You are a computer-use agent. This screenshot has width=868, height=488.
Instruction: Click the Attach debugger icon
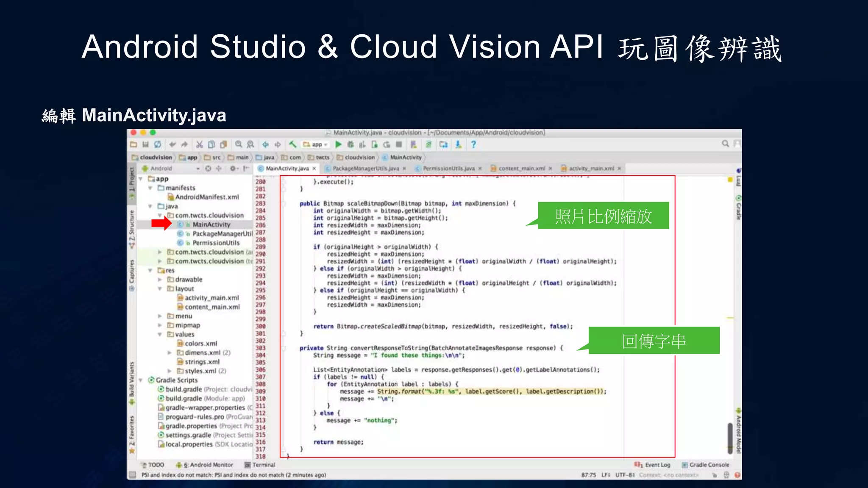[374, 144]
